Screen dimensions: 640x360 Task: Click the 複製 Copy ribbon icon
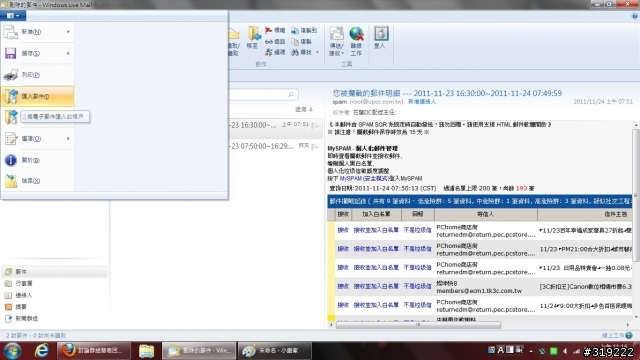pos(302,42)
